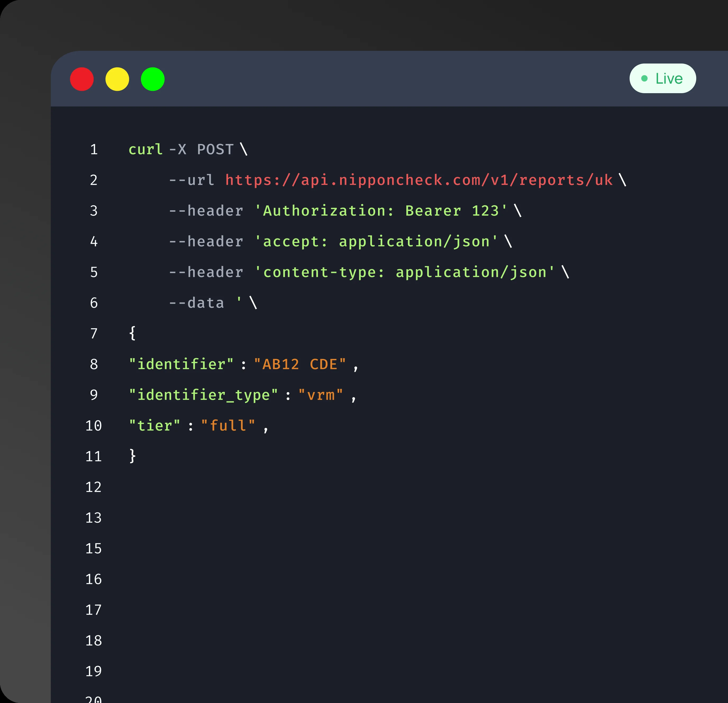Click line number 19 in the gutter
Image resolution: width=728 pixels, height=703 pixels.
tap(94, 671)
